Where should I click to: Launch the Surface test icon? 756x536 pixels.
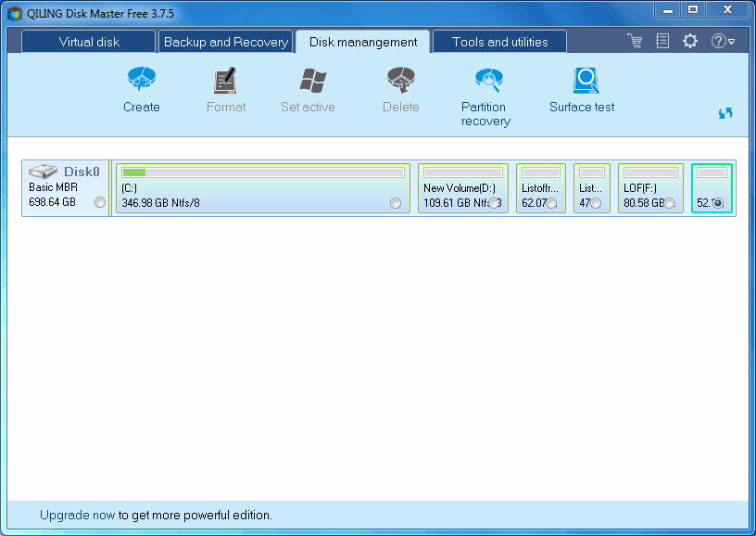pos(586,80)
